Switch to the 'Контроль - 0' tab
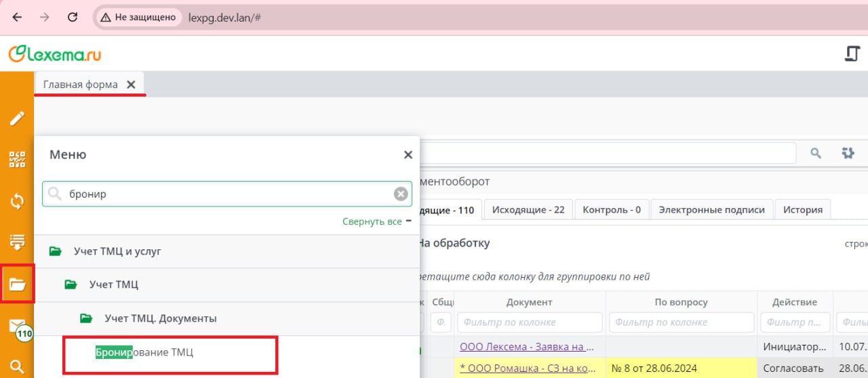 [612, 209]
